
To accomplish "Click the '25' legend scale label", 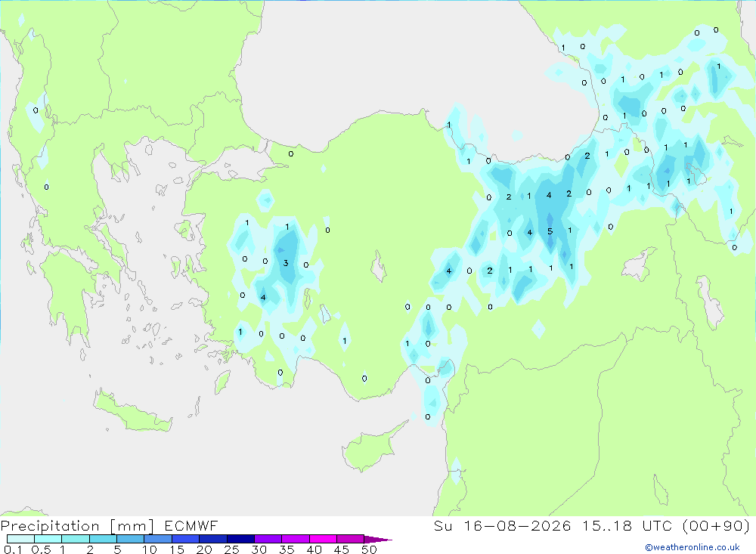I will tap(231, 549).
